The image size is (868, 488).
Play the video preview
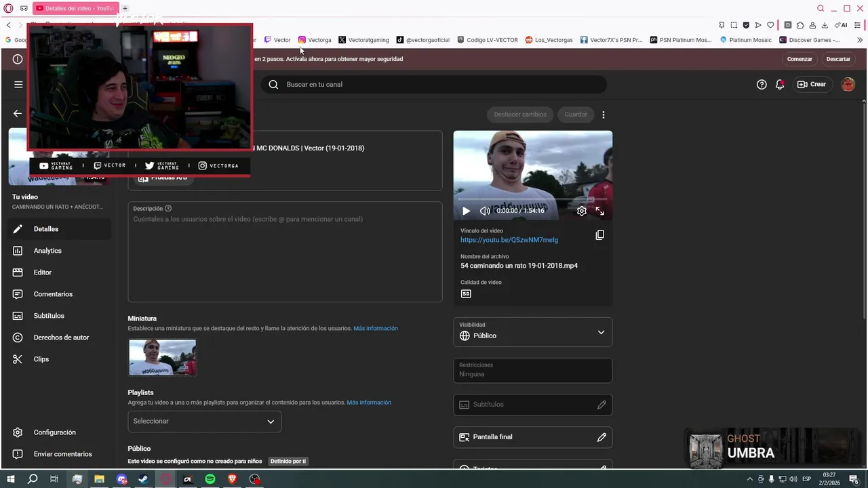tap(466, 211)
